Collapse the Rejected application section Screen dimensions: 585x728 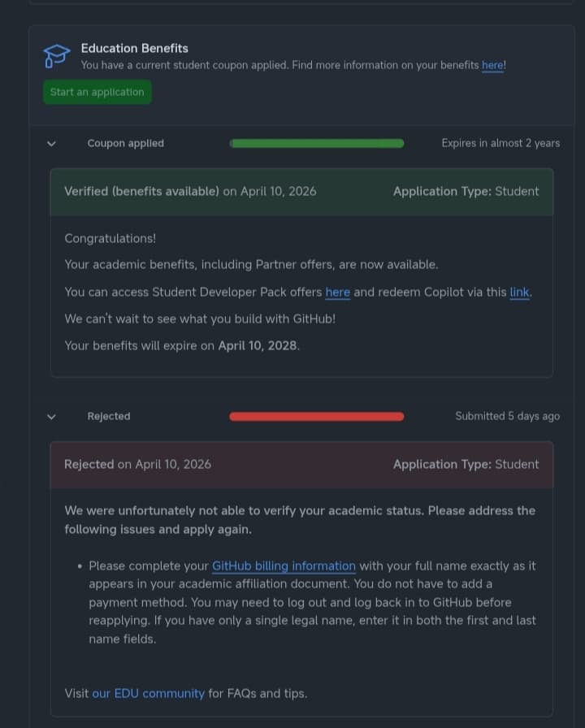pyautogui.click(x=51, y=416)
